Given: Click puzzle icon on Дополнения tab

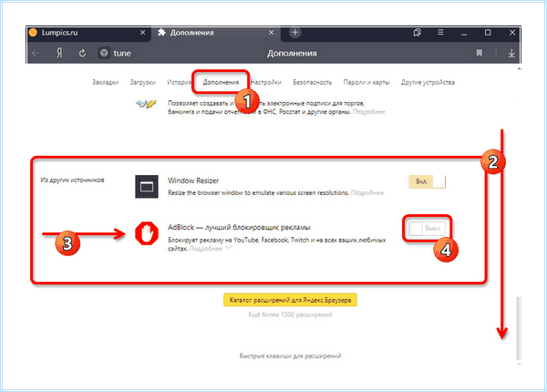Looking at the screenshot, I should [x=161, y=33].
